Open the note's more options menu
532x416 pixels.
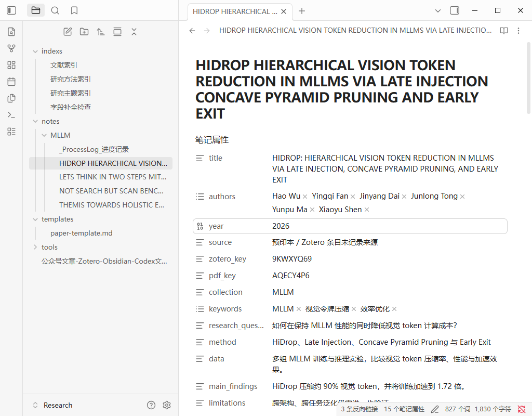click(x=518, y=31)
